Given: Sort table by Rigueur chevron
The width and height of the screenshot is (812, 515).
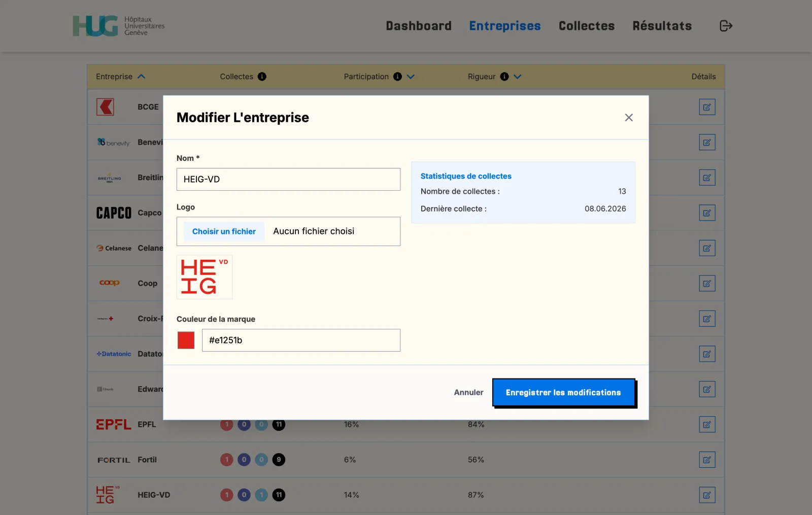Looking at the screenshot, I should 517,77.
